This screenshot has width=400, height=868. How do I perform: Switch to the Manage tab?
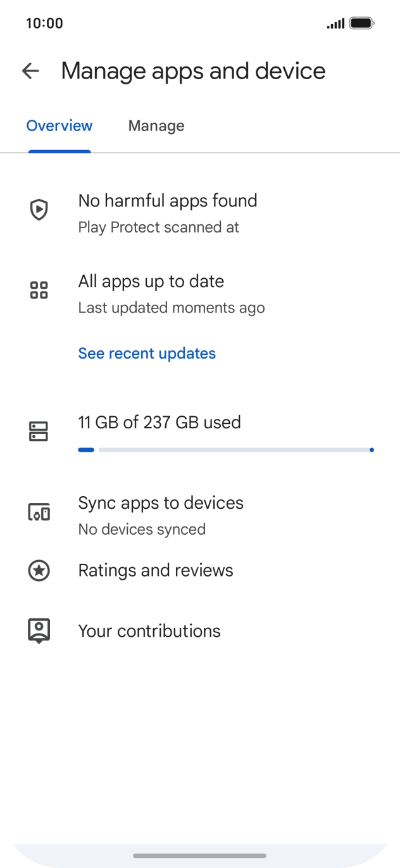coord(156,125)
